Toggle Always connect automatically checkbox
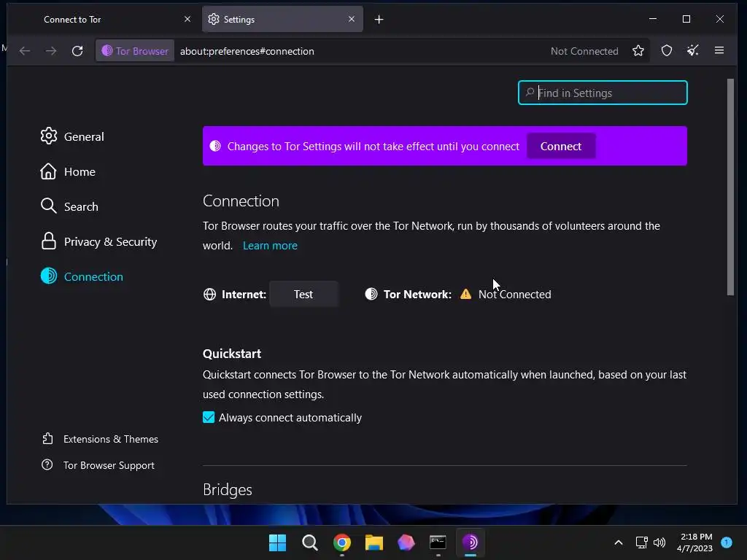Viewport: 747px width, 560px height. (x=209, y=418)
